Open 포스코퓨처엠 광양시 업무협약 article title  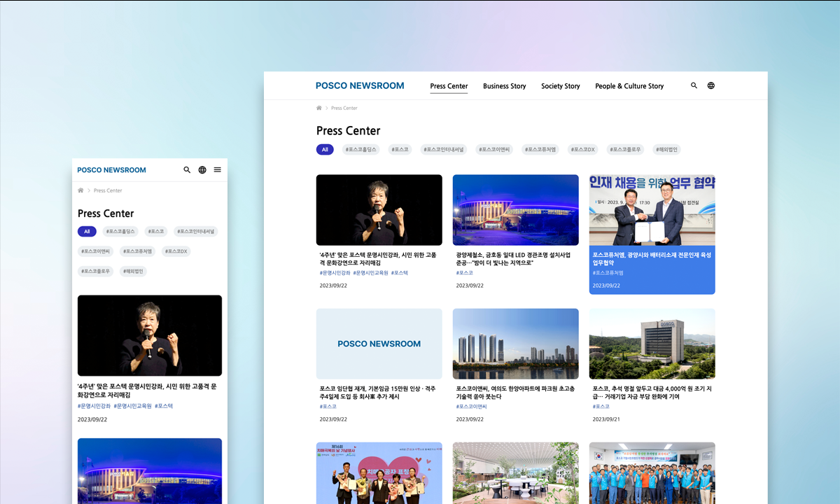coord(652,259)
